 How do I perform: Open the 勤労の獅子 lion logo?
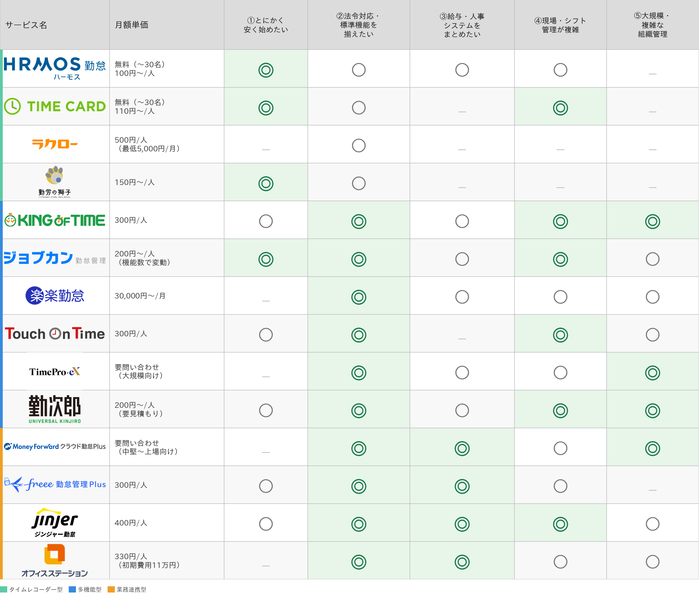(55, 182)
